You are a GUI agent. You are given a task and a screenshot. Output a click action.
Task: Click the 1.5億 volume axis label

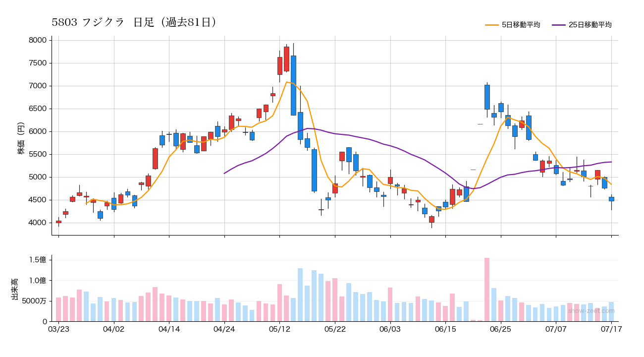pos(38,260)
